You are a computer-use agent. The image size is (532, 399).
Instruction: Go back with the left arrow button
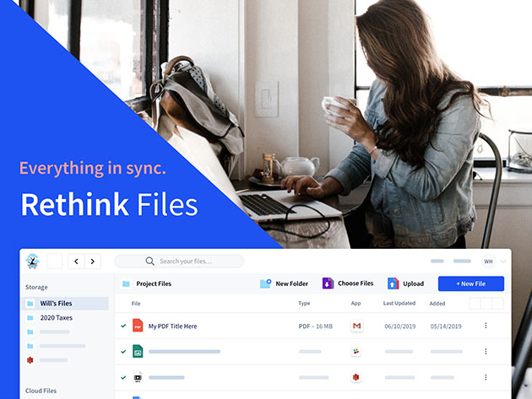(76, 262)
